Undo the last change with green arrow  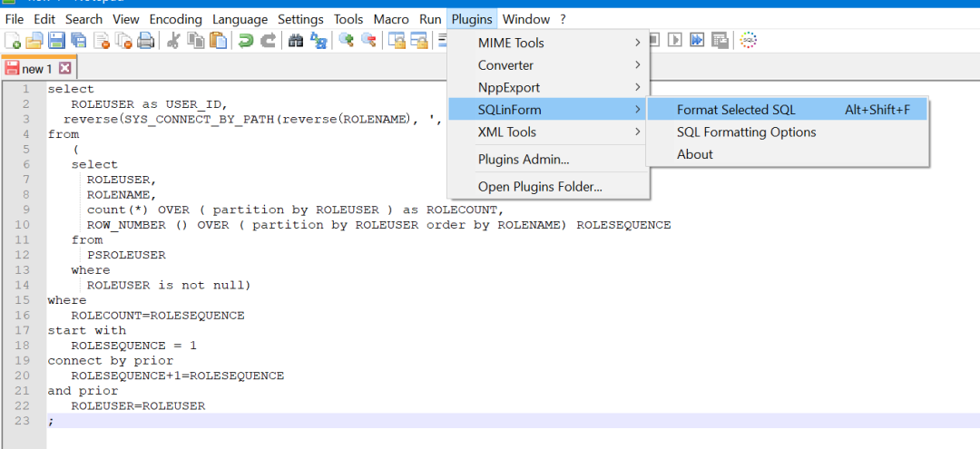click(x=246, y=41)
